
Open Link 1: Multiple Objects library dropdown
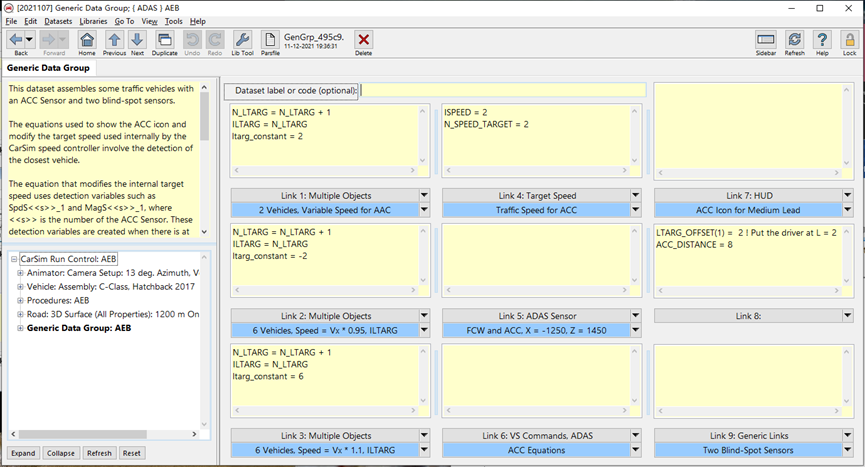(x=424, y=195)
